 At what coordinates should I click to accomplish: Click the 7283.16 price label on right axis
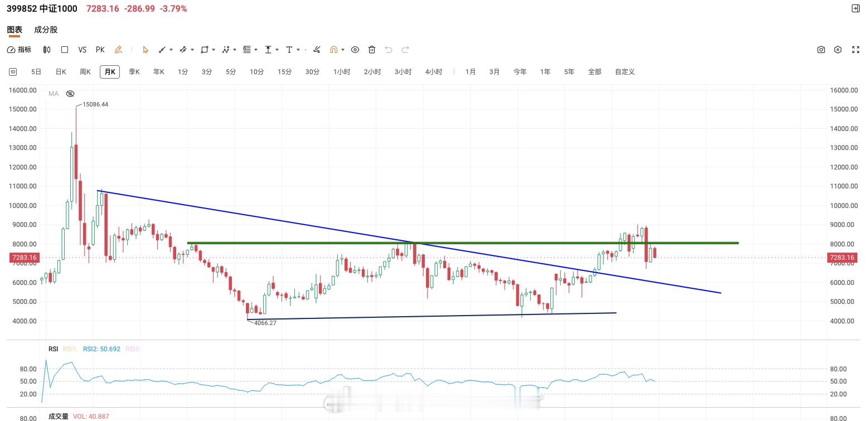[842, 258]
